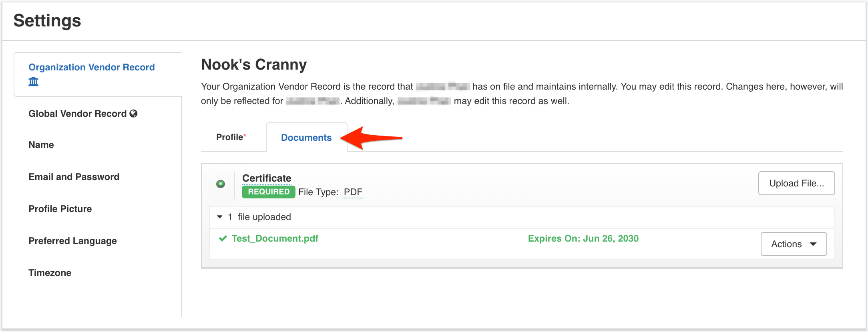The width and height of the screenshot is (868, 332).
Task: Open the Name settings item
Action: coord(41,145)
